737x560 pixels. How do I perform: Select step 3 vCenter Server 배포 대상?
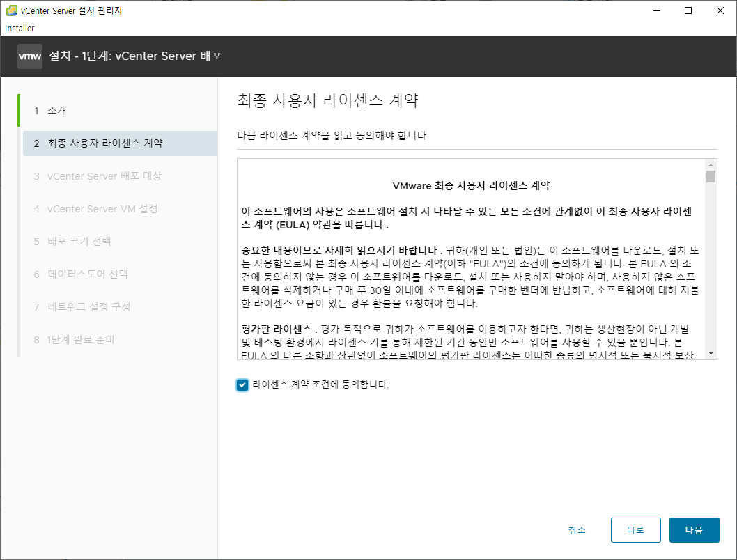(x=98, y=176)
